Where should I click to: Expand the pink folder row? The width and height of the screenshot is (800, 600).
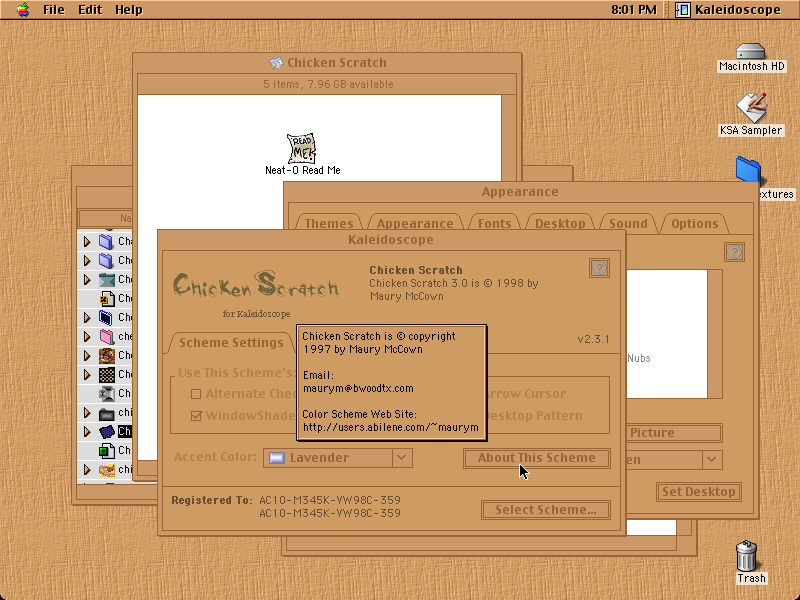tap(87, 337)
